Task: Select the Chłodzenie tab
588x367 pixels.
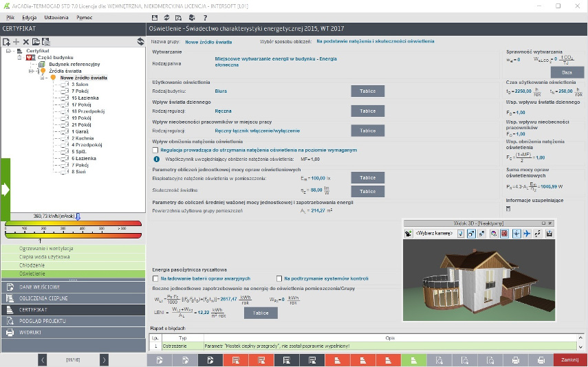Action: click(x=73, y=265)
